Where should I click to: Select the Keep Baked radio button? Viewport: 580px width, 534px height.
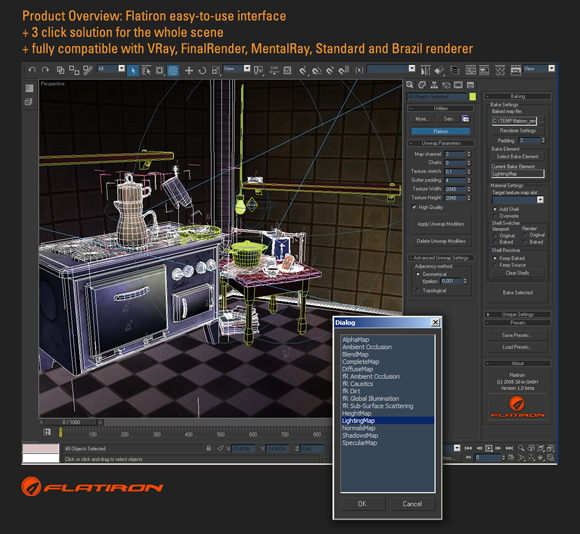495,258
